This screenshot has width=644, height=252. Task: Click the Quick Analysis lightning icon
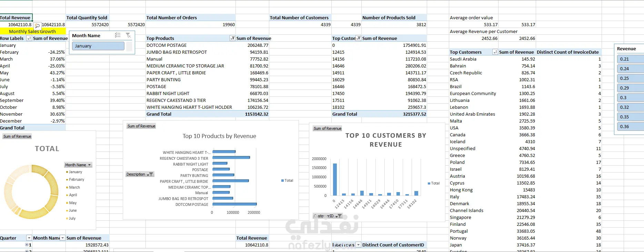pos(37,25)
